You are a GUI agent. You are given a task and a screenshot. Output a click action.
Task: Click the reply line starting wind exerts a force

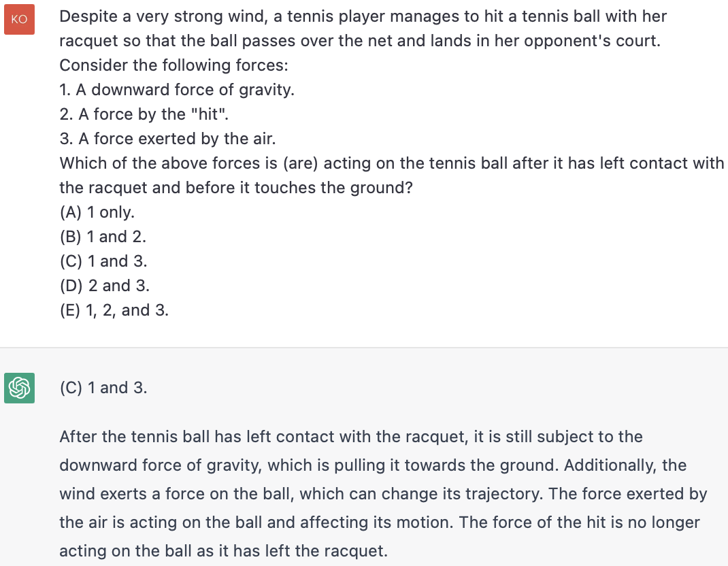coord(383,494)
